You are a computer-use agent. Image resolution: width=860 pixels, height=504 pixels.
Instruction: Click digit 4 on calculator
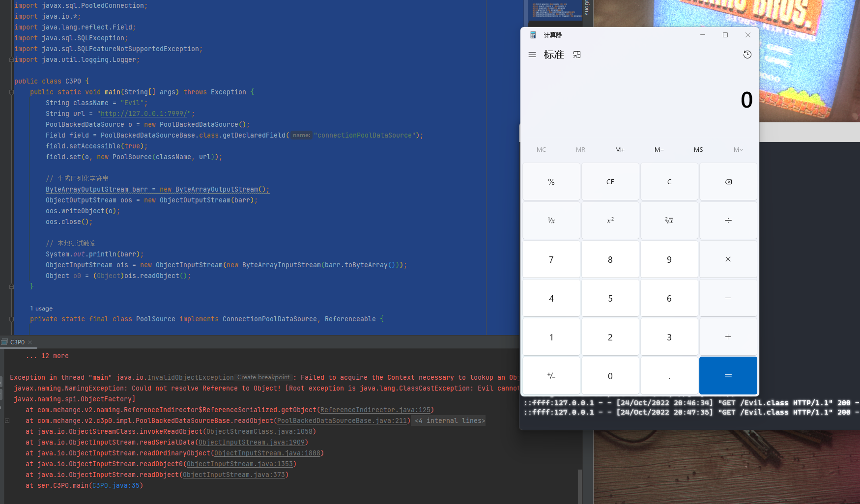click(551, 298)
